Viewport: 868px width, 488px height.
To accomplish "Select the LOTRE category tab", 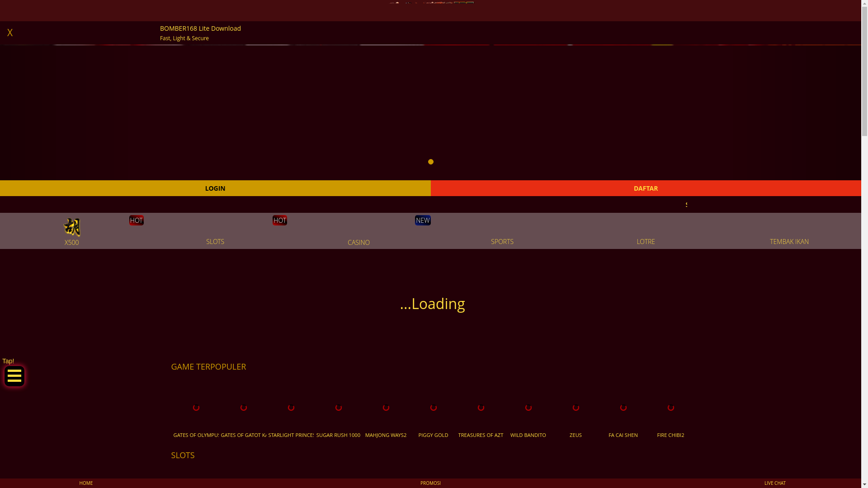I will tap(646, 241).
